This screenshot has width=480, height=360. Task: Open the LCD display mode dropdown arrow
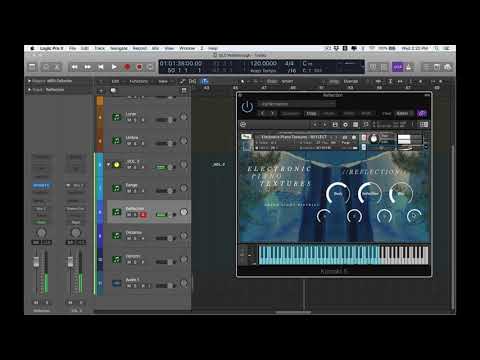coord(362,67)
